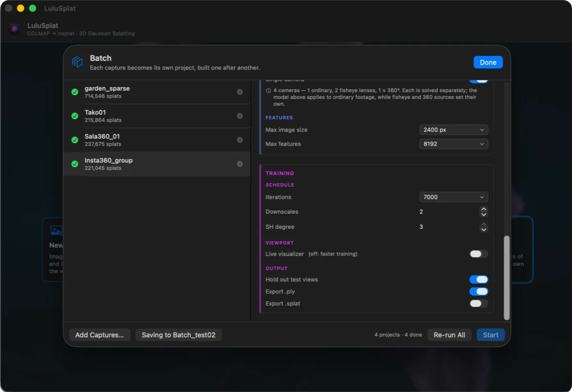Select the Insta360_group project row

pyautogui.click(x=157, y=164)
